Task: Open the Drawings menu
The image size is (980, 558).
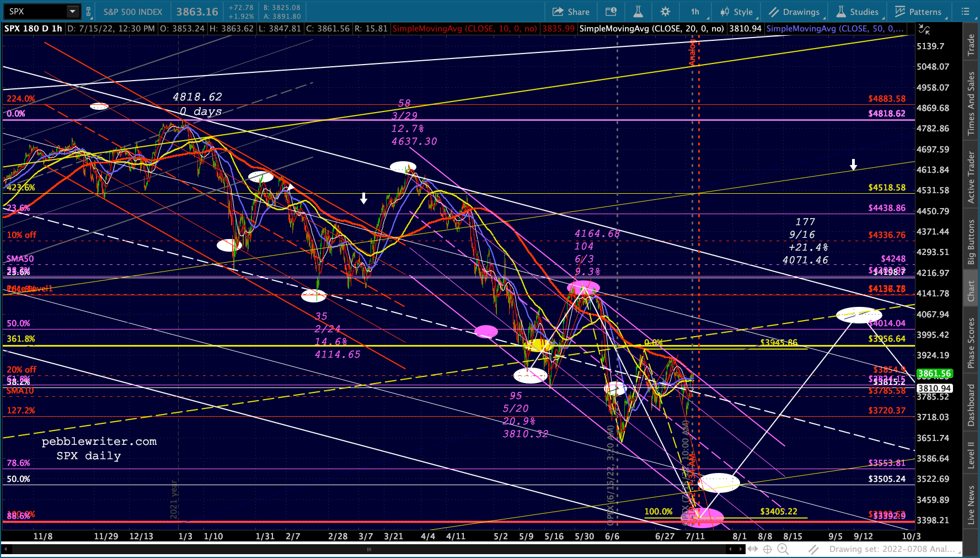Action: pyautogui.click(x=794, y=12)
